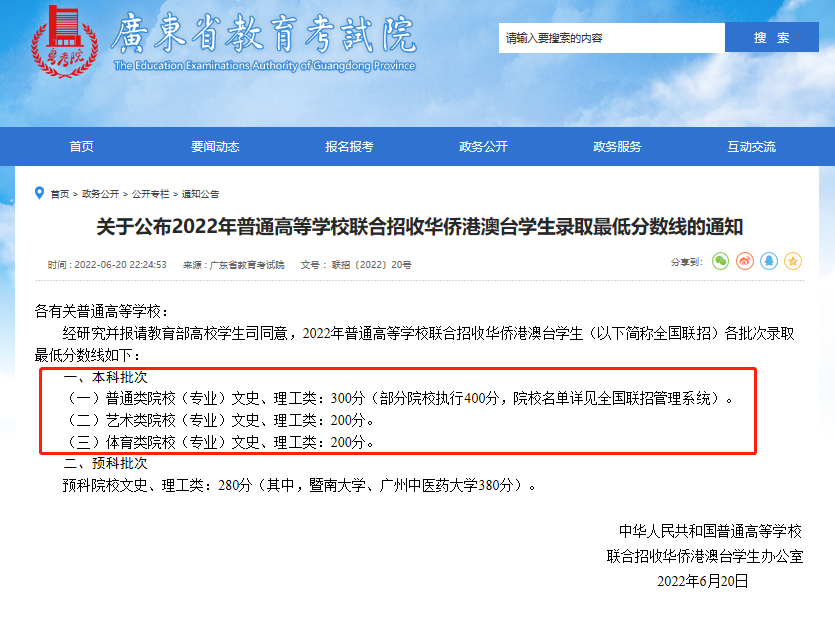Click the red 粤考院 seal emblem

[x=62, y=43]
